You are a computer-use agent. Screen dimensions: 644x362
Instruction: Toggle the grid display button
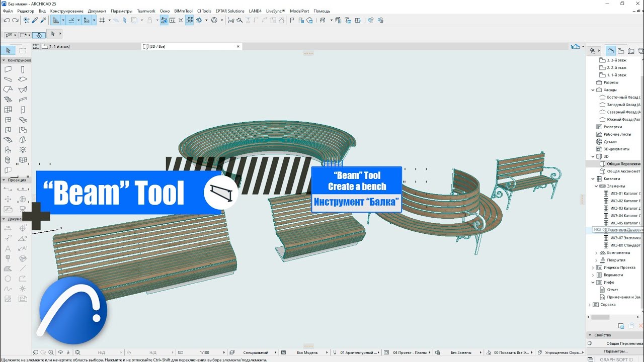point(102,21)
